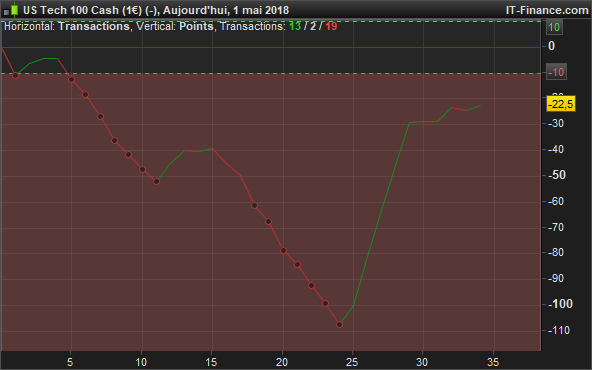592x370 pixels.
Task: Click the Horizontal Transactions setting label
Action: [66, 26]
